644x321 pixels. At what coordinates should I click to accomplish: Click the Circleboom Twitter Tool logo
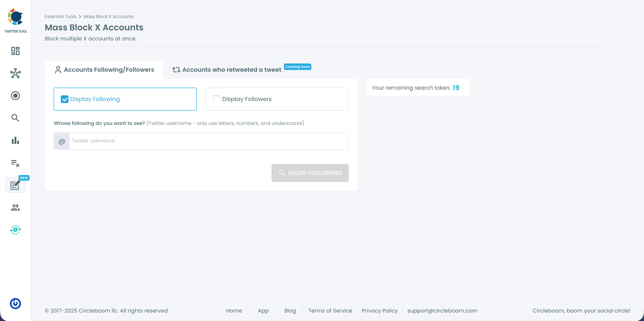coord(15,20)
